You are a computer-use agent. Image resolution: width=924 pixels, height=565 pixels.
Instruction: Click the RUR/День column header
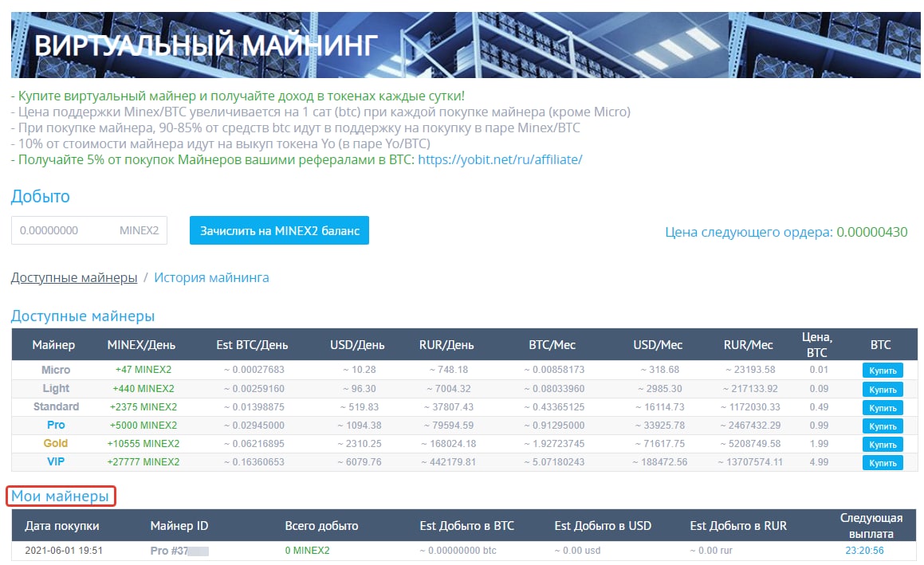coord(446,344)
